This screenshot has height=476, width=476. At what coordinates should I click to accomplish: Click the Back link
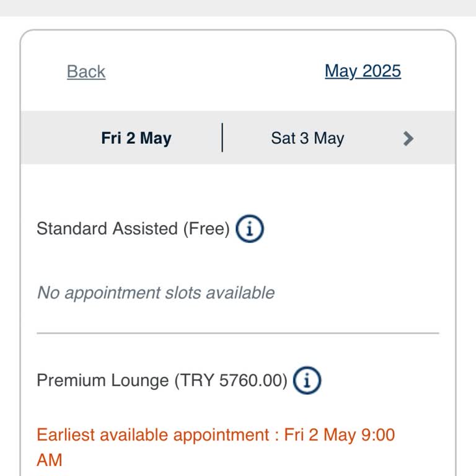point(86,72)
